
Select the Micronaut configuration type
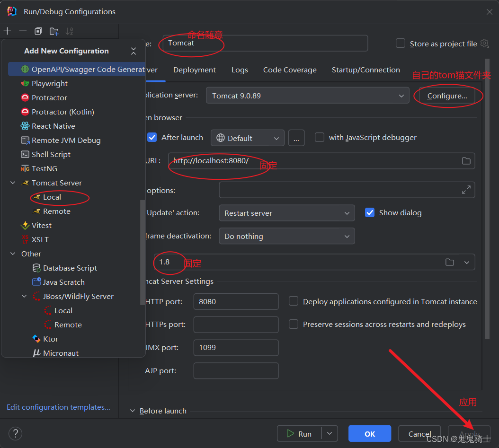(x=61, y=353)
